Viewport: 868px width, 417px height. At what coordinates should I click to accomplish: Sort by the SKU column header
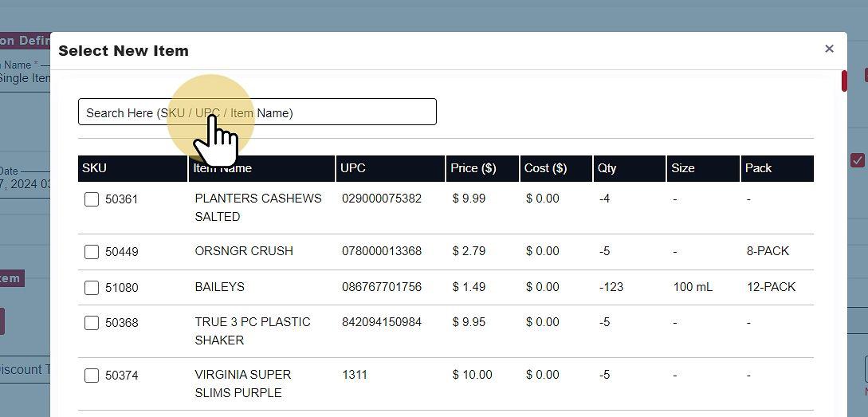point(94,168)
